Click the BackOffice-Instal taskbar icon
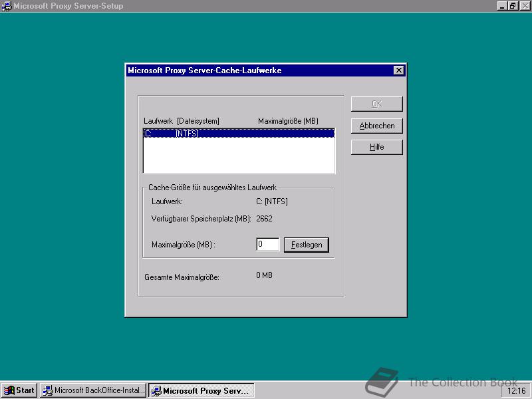The image size is (532, 399). (x=47, y=390)
